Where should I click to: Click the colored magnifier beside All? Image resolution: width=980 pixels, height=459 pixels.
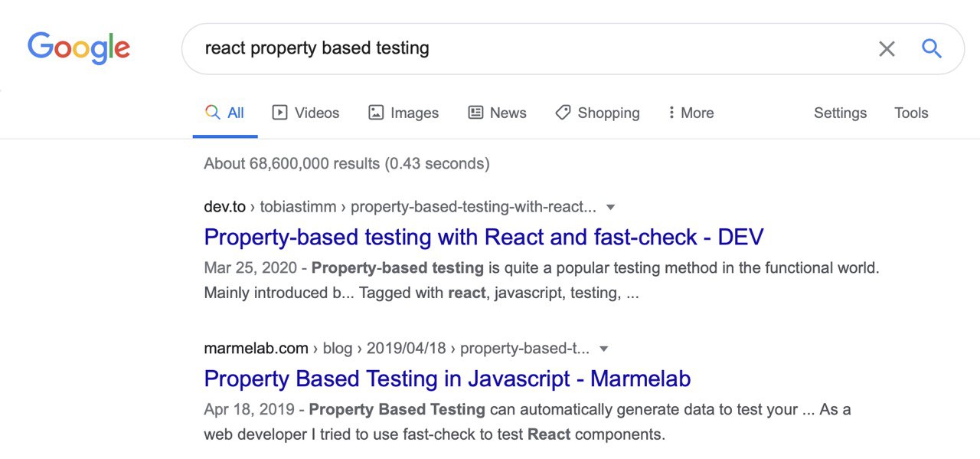213,113
